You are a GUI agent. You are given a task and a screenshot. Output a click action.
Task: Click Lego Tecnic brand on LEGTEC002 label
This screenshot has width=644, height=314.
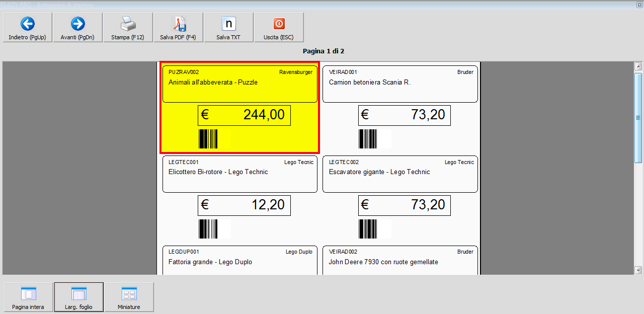pos(459,162)
